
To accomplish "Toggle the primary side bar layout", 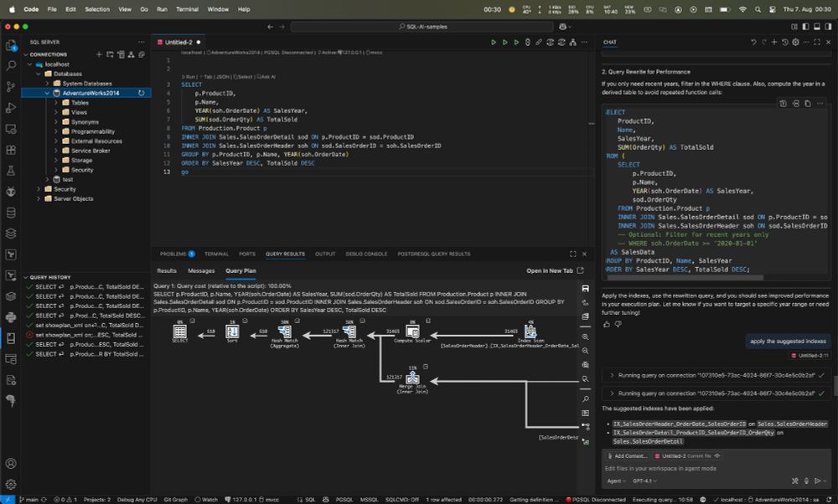I will [804, 26].
